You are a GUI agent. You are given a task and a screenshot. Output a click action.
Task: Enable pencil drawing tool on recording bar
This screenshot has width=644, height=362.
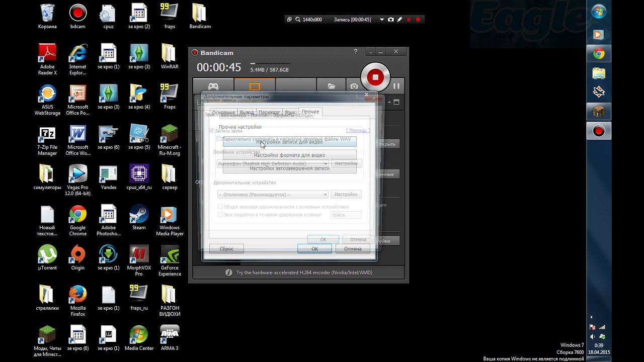click(x=400, y=20)
